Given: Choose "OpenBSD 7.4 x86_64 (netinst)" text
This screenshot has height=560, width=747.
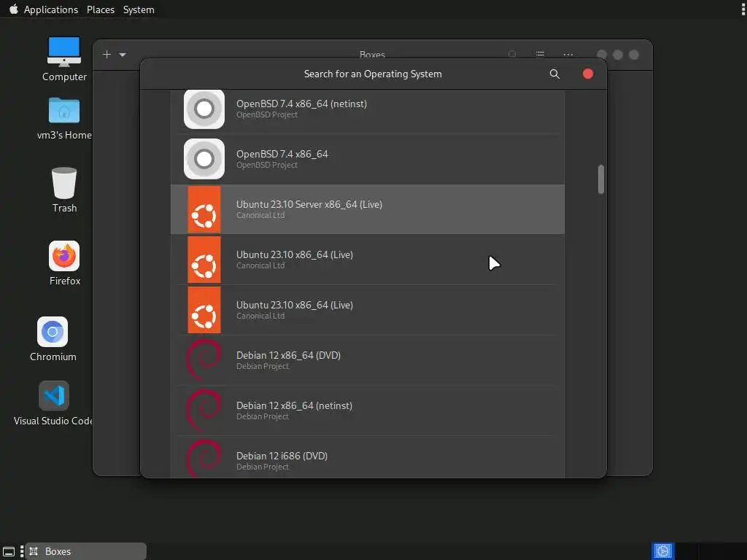Looking at the screenshot, I should tap(301, 104).
